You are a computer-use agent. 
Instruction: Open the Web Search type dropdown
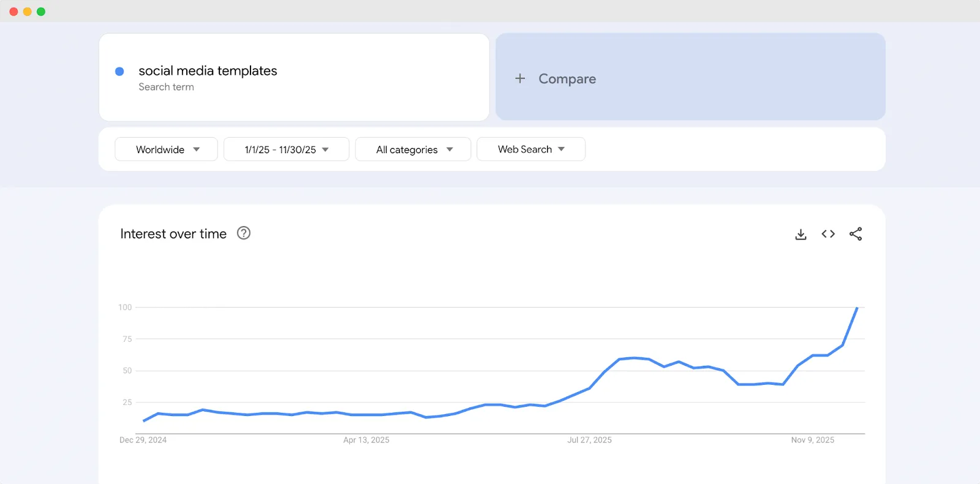pos(531,149)
